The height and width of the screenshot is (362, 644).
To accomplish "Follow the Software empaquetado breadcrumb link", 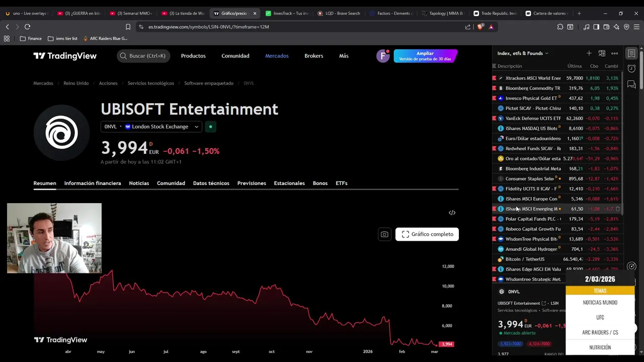I will coord(209,83).
